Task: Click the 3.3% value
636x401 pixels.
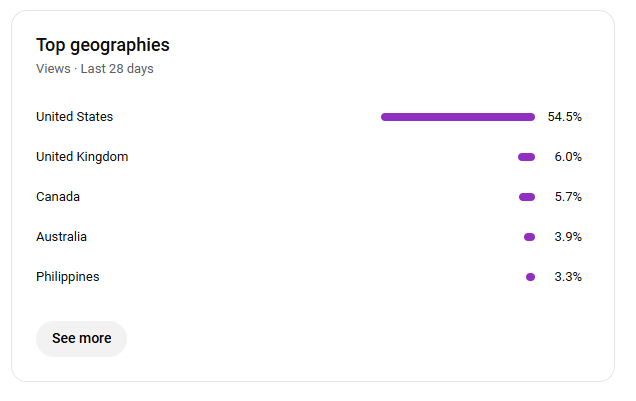Action: [x=568, y=277]
